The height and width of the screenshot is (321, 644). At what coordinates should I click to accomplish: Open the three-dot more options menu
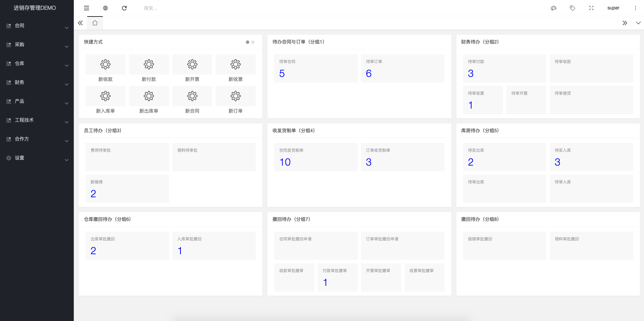(x=636, y=8)
